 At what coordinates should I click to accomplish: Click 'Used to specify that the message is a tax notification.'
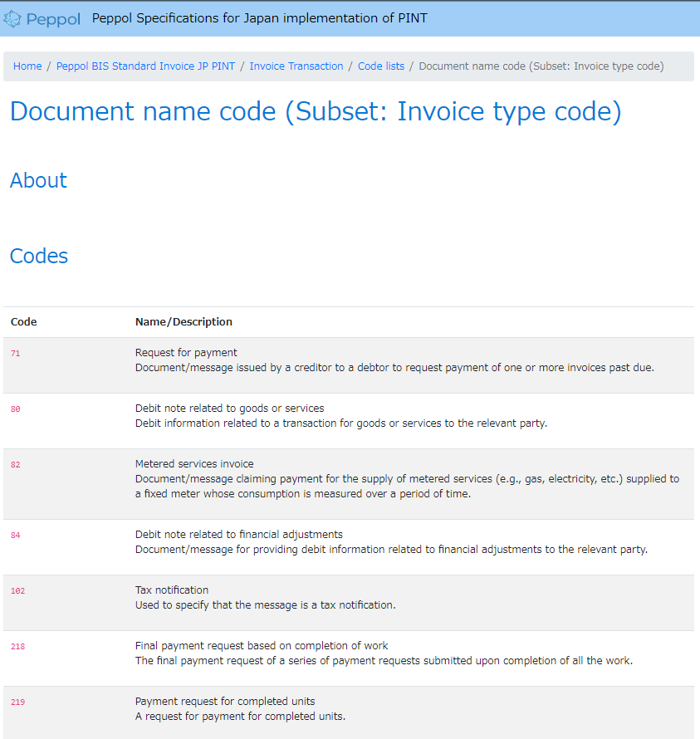point(266,605)
